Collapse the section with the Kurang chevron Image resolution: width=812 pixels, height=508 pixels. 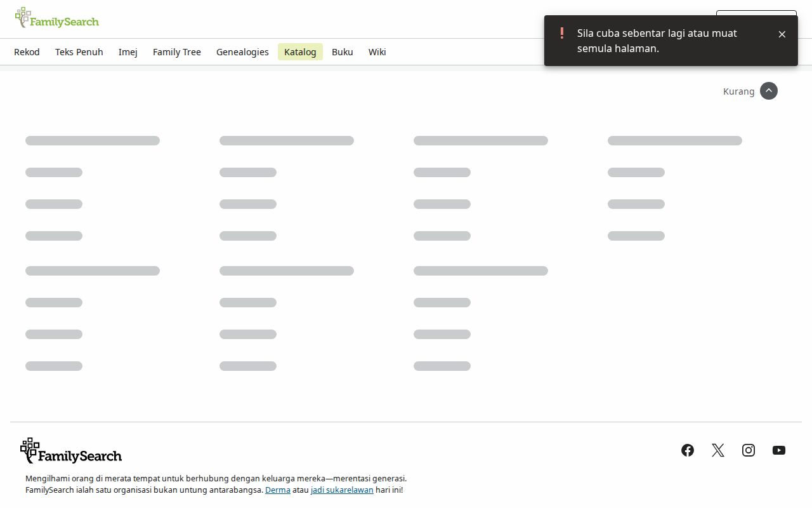point(768,91)
